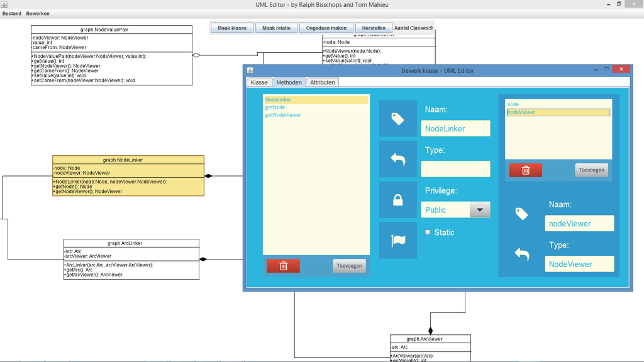Click the Maak klasse button

pyautogui.click(x=231, y=28)
